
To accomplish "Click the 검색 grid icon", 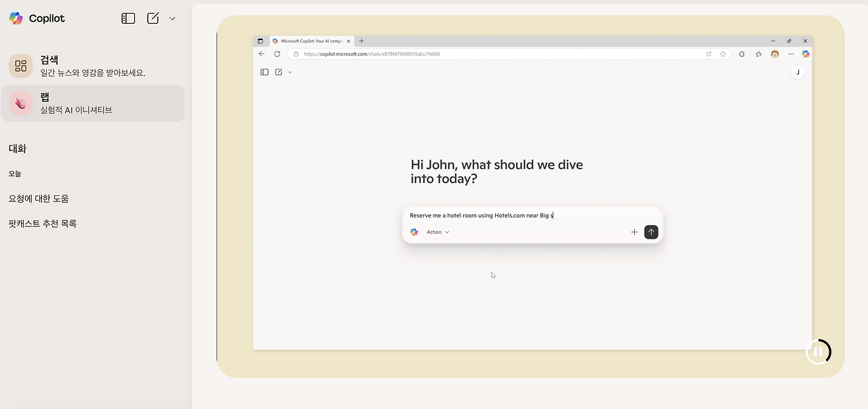I will point(20,66).
